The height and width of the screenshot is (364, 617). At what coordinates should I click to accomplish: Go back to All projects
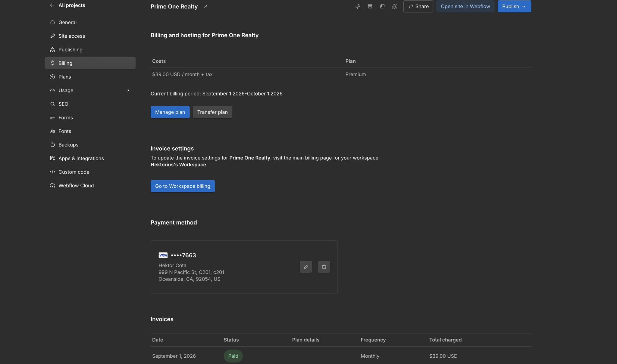click(67, 5)
